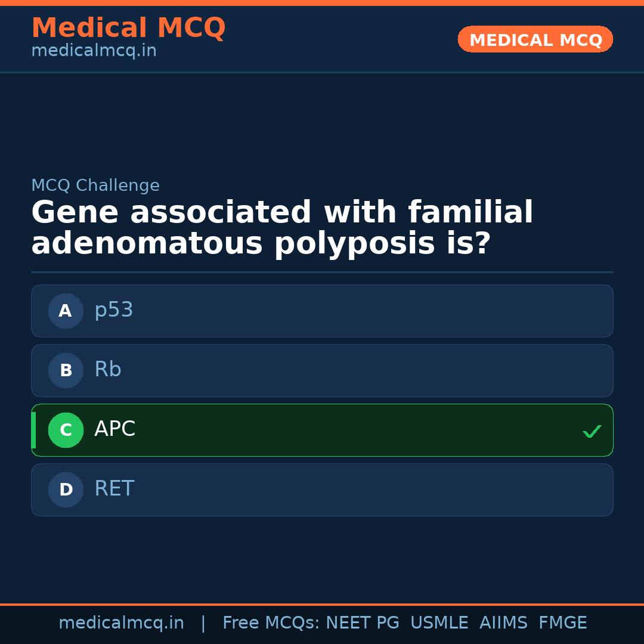Click the Free MCQs footer label
The height and width of the screenshot is (644, 644).
pyautogui.click(x=271, y=623)
